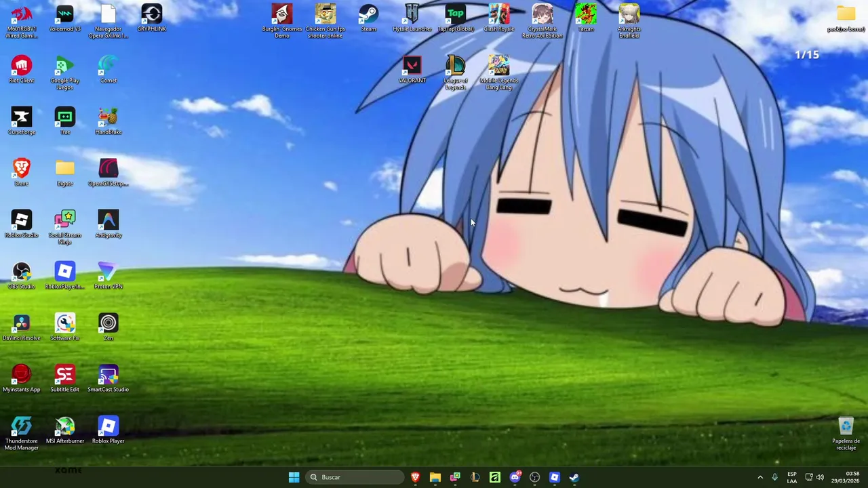Open Mobile Legends Bang Bang shortcut
This screenshot has height=488, width=868.
pyautogui.click(x=498, y=73)
